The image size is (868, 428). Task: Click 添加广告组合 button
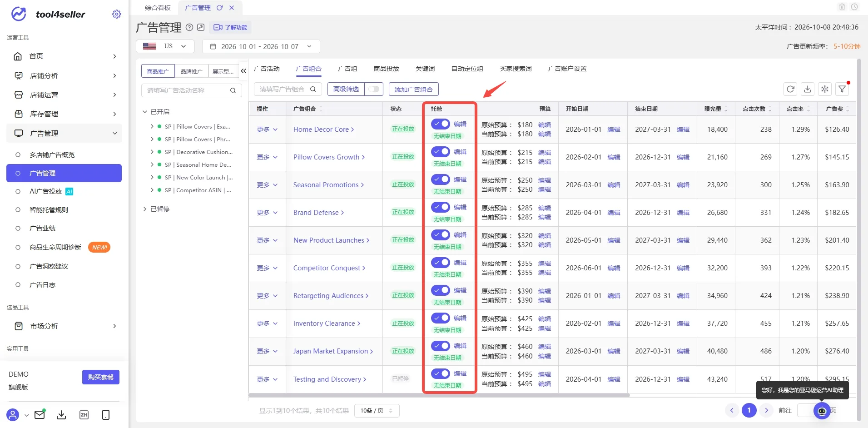coord(413,90)
